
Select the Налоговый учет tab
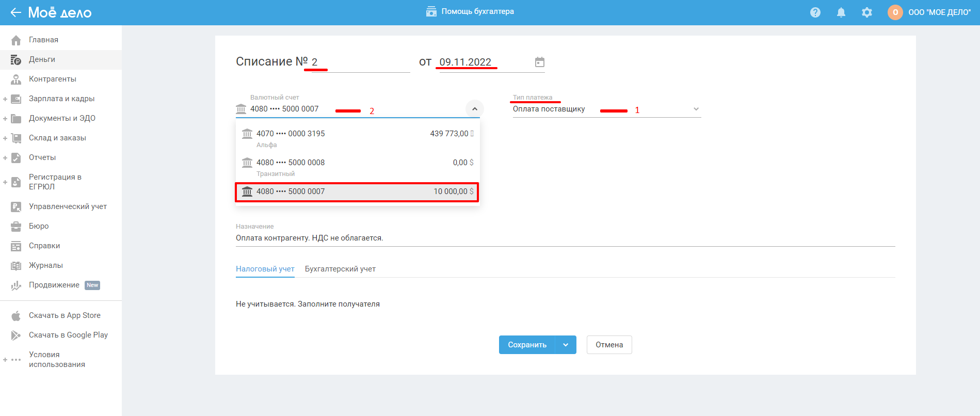coord(265,269)
